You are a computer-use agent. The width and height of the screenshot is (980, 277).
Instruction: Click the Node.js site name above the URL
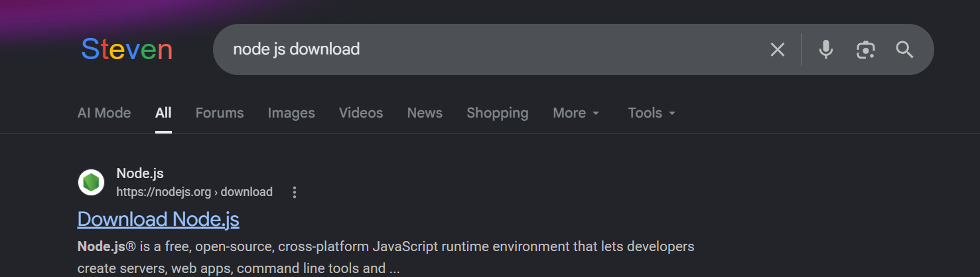pos(140,173)
